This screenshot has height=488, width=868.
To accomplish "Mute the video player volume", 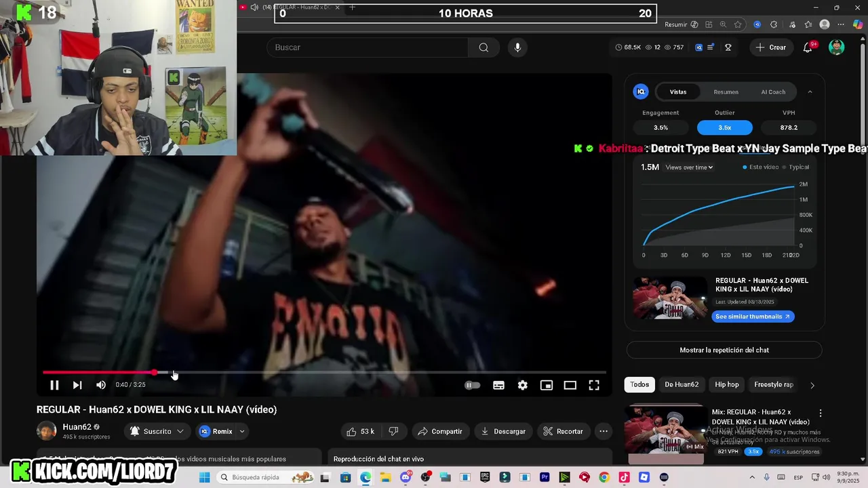I will pyautogui.click(x=101, y=385).
